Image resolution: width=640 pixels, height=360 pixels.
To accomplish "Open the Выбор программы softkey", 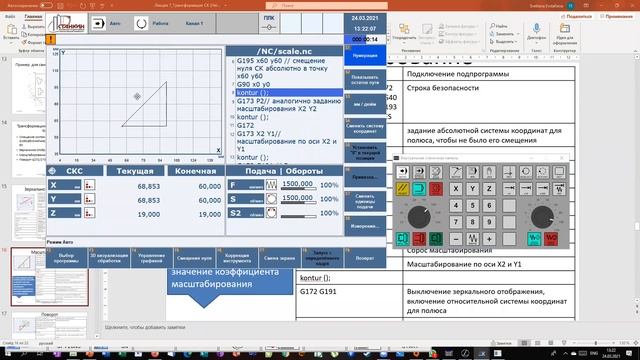I will pos(67,258).
